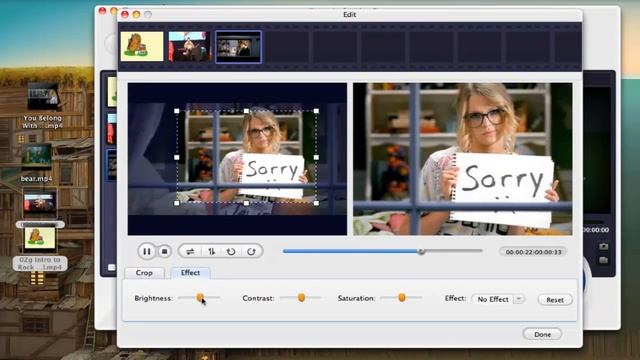Select the third filmstrip clip thumbnail

coord(238,47)
